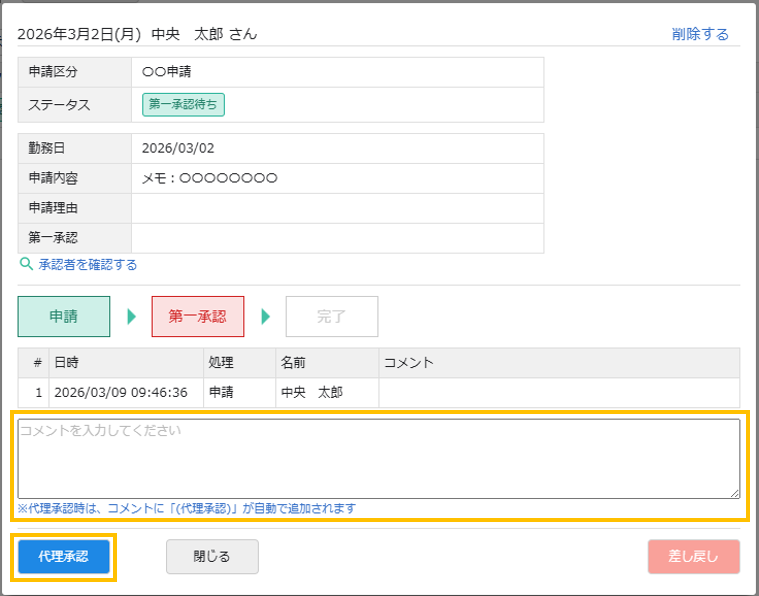Close the dialog with 閉じる button

(x=212, y=557)
